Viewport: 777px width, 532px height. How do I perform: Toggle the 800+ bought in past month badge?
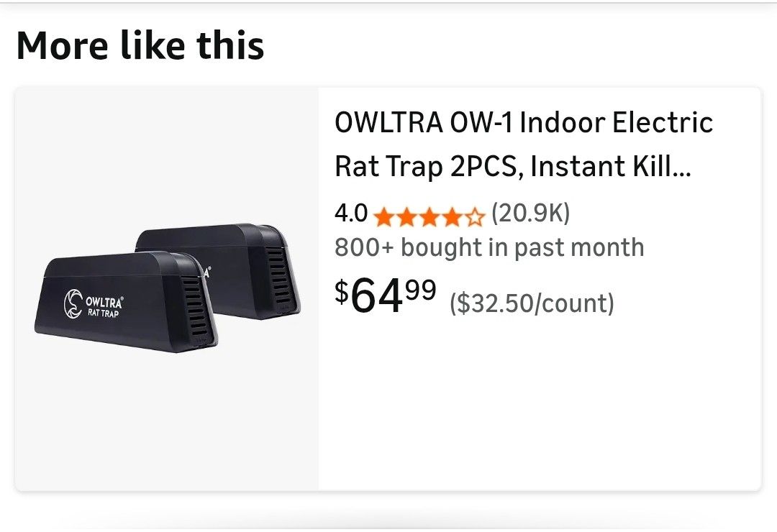click(x=488, y=247)
